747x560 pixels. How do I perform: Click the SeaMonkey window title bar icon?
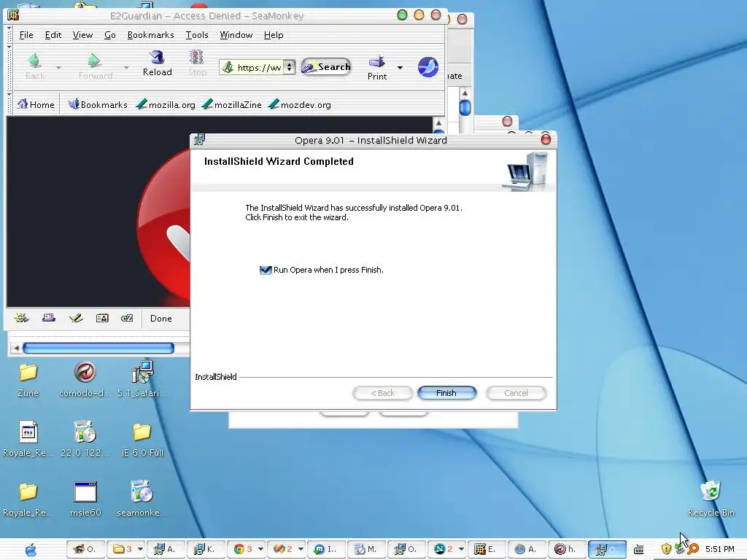[13, 15]
